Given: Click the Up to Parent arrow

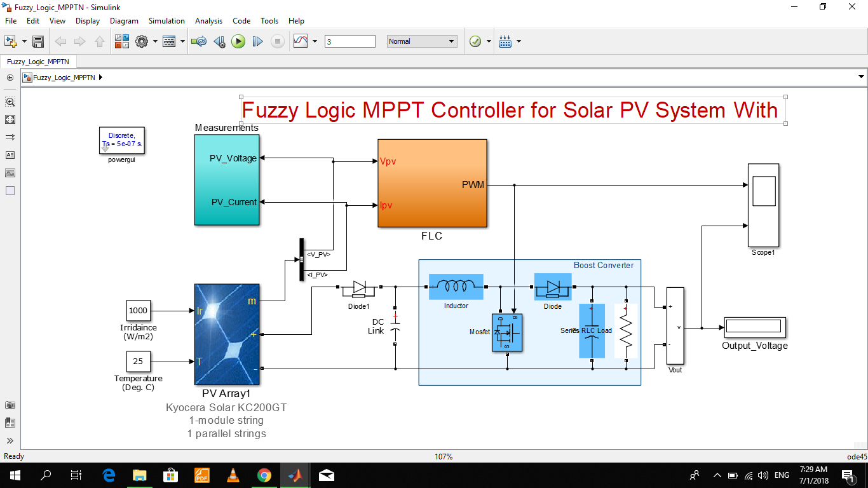Looking at the screenshot, I should click(100, 41).
